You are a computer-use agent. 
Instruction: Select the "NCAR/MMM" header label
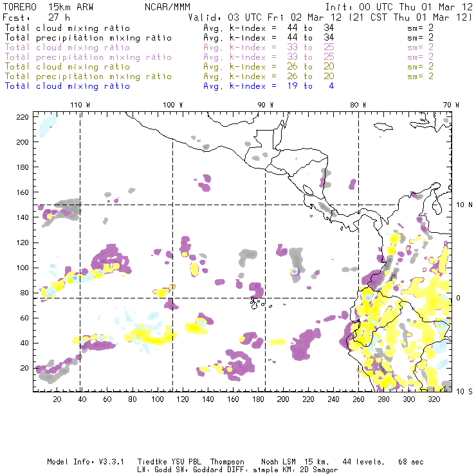click(167, 7)
